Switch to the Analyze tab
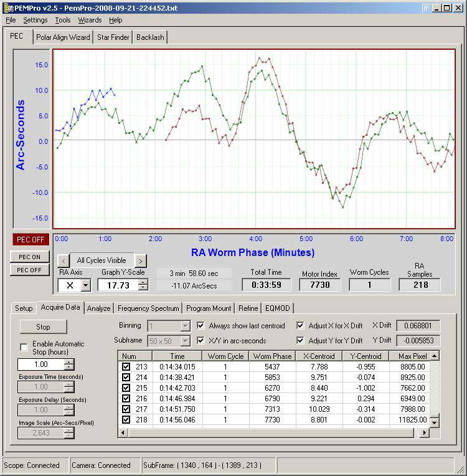The height and width of the screenshot is (476, 467). coord(98,308)
